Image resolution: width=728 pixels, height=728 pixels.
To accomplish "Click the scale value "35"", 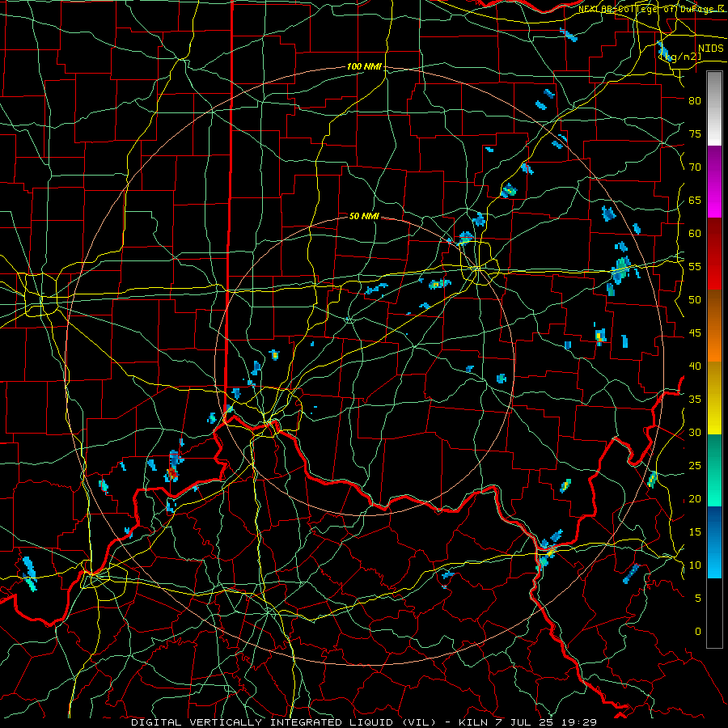I will click(x=695, y=400).
